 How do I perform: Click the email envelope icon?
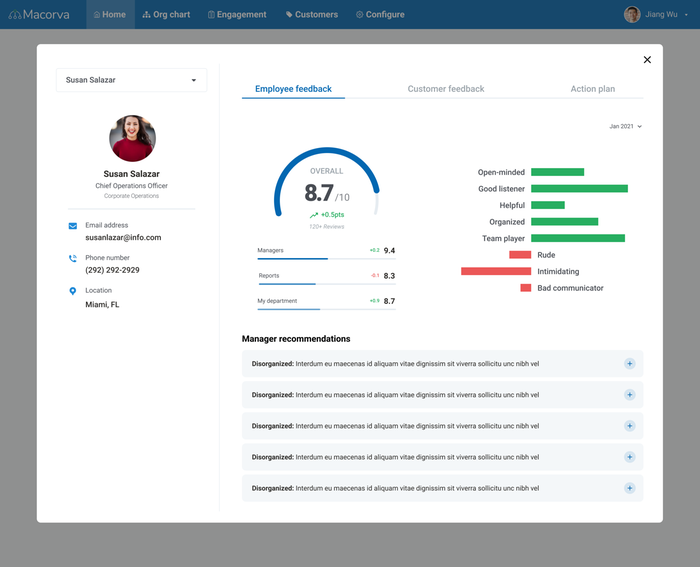tap(73, 226)
